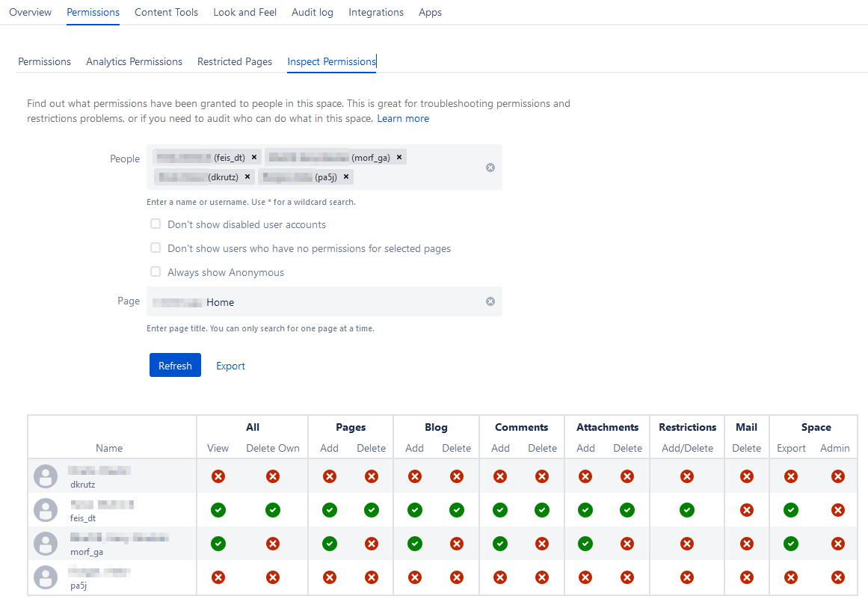Screen dimensions: 868x608
Task: Enable Don't show disabled user accounts
Action: coord(156,224)
